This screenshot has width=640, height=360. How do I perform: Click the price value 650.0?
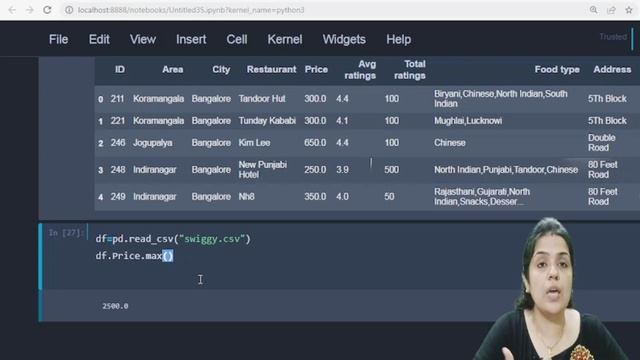pos(315,143)
